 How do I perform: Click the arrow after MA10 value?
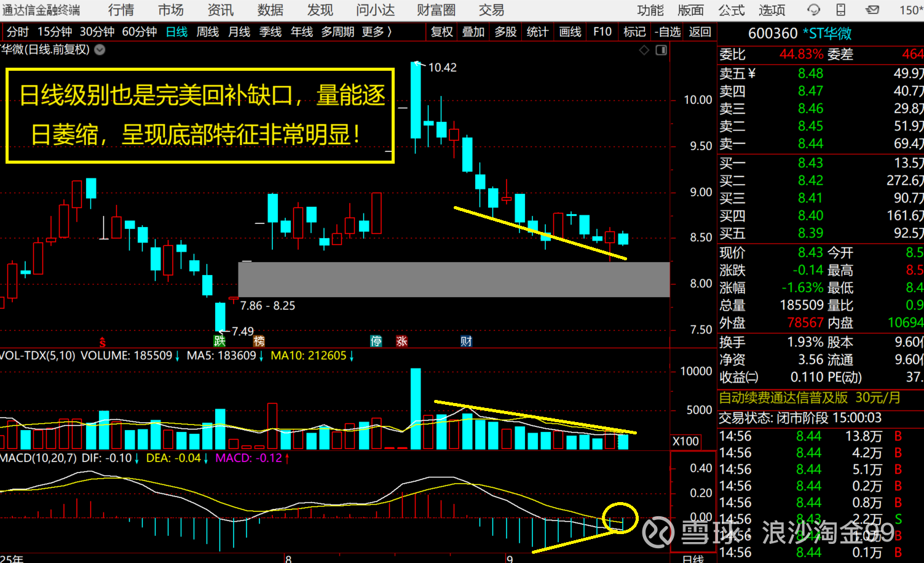click(x=352, y=356)
